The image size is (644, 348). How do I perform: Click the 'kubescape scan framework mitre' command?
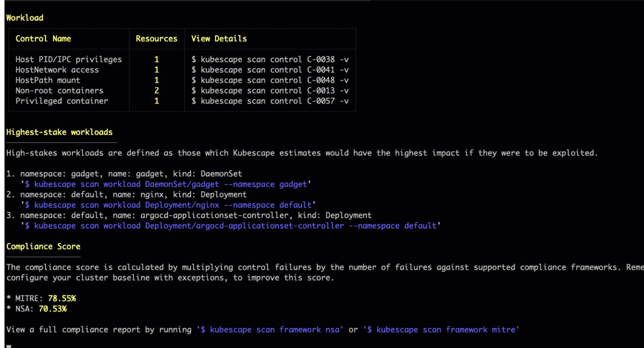coord(441,330)
